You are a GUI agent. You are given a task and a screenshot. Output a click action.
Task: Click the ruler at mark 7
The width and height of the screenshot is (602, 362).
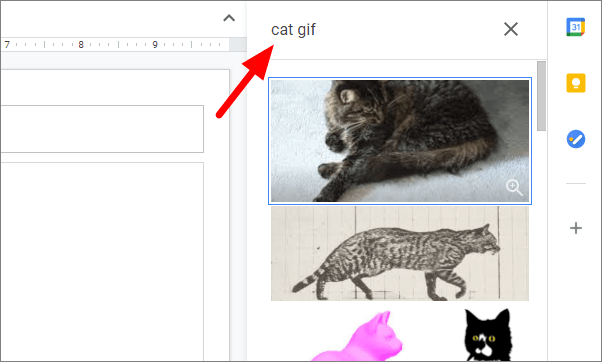(7, 45)
